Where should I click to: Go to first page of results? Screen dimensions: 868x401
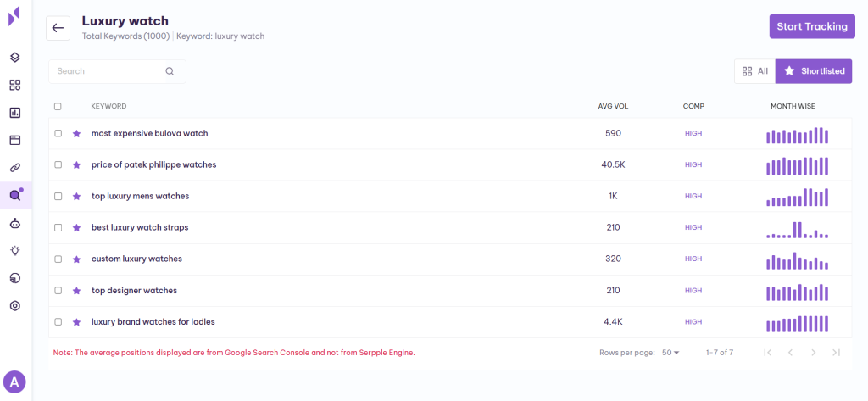767,353
